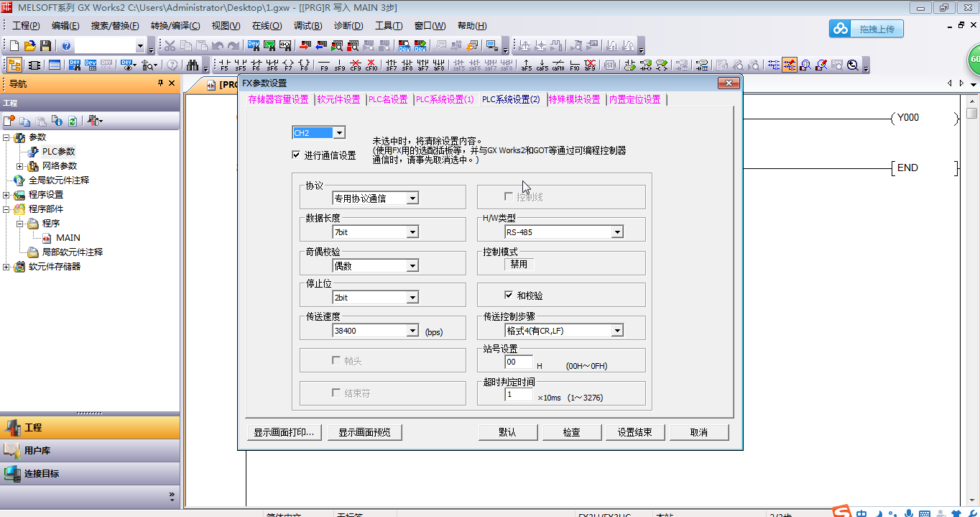The width and height of the screenshot is (980, 517).
Task: Open the 在线(O) menu
Action: tap(267, 26)
